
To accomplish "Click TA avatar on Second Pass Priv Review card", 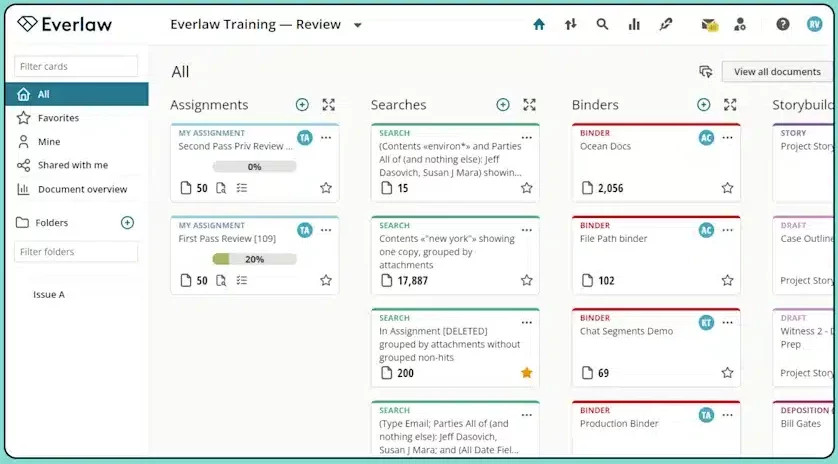I will coord(305,138).
